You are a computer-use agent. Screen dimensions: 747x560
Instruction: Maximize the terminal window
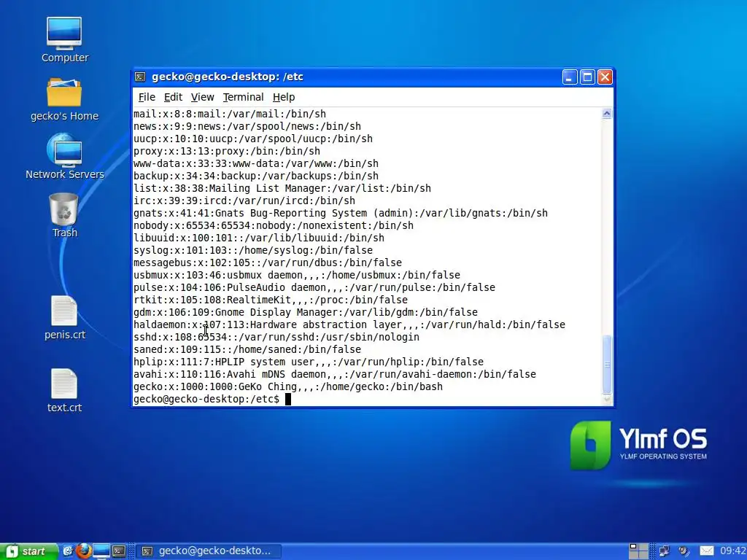587,77
